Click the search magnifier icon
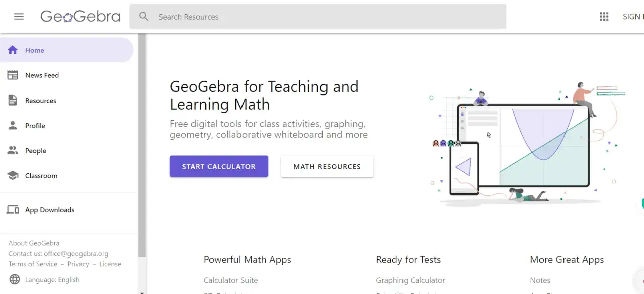 (144, 16)
